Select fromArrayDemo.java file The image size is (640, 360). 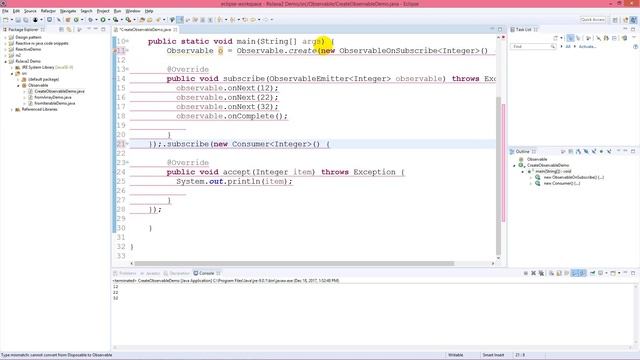coord(53,97)
